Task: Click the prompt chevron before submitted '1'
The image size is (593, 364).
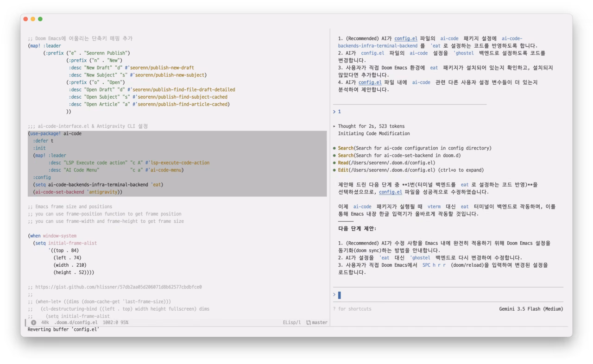Action: pos(334,112)
